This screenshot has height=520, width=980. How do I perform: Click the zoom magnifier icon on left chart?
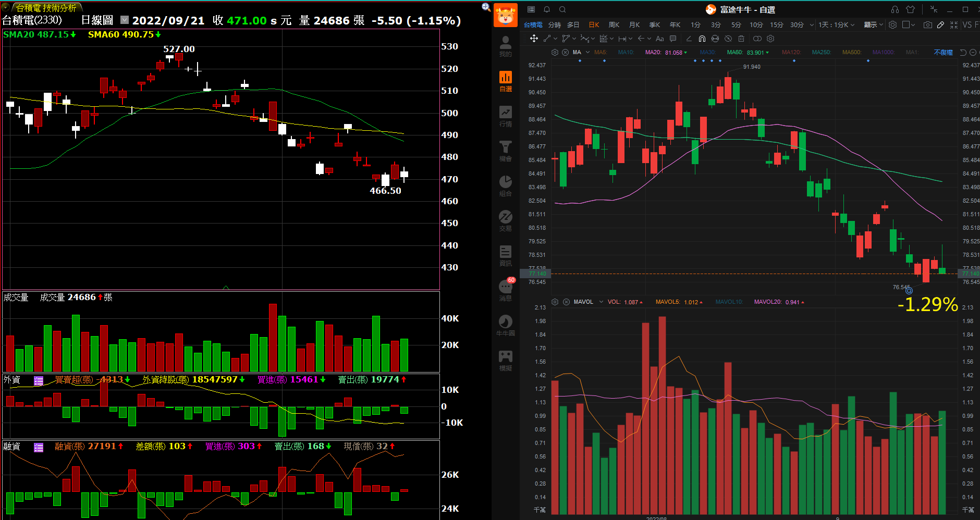[x=486, y=7]
